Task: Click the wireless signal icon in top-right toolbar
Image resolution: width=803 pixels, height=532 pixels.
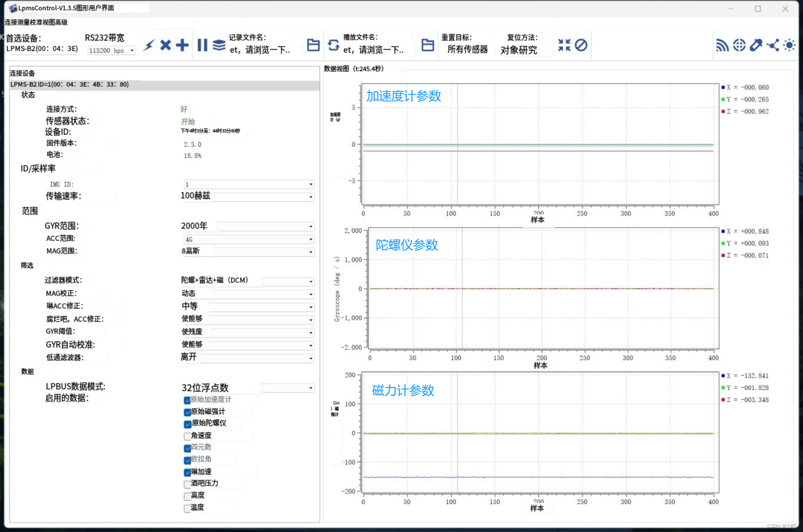Action: [x=722, y=45]
